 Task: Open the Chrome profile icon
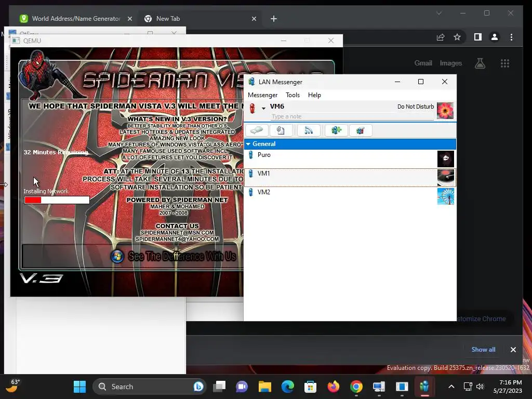click(495, 37)
